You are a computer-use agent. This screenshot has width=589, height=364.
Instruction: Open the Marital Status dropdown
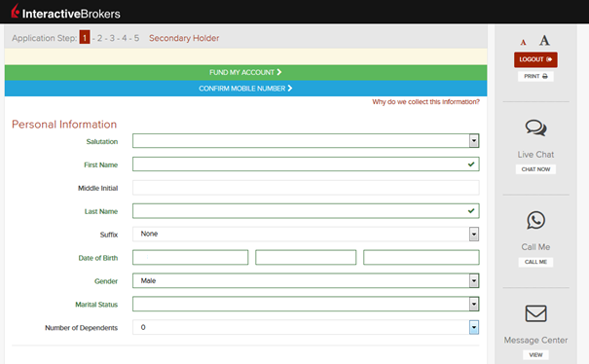tap(306, 304)
